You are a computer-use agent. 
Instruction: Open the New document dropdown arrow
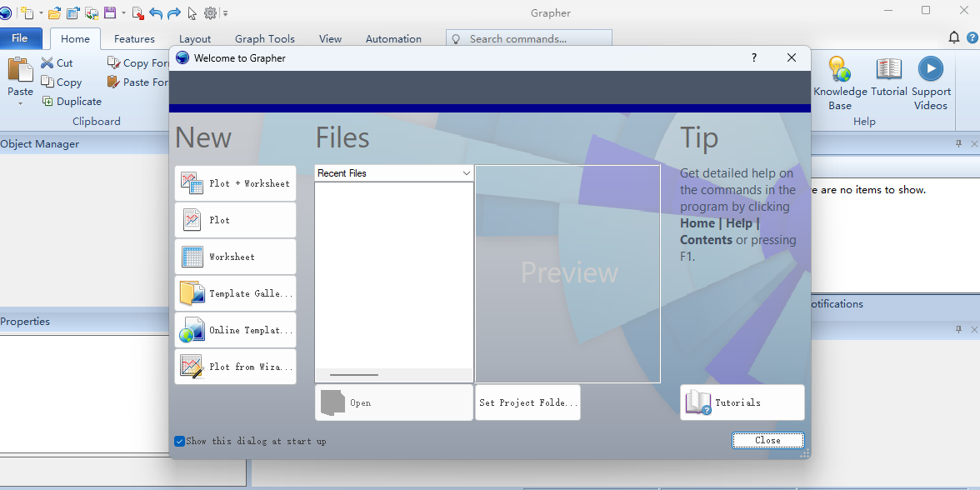pyautogui.click(x=42, y=13)
